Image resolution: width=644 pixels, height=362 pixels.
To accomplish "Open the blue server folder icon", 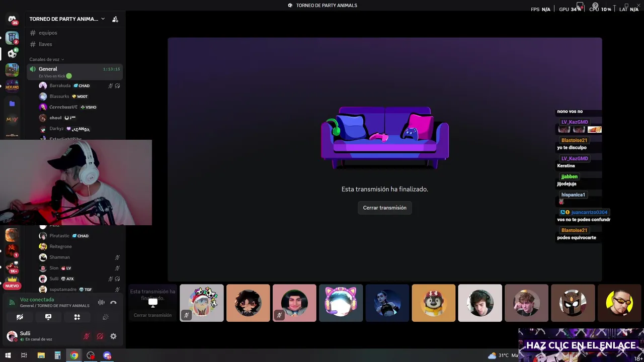I will click(x=12, y=104).
